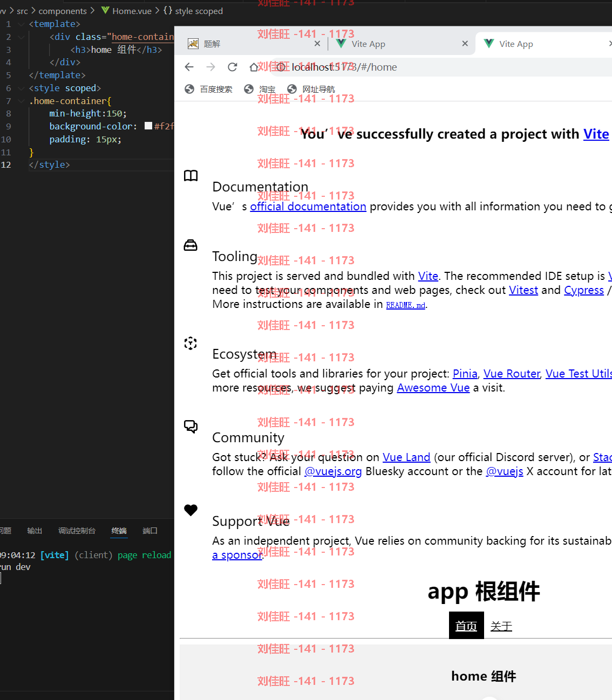The height and width of the screenshot is (700, 612).
Task: Open the @vuejs X account link
Action: pos(505,471)
